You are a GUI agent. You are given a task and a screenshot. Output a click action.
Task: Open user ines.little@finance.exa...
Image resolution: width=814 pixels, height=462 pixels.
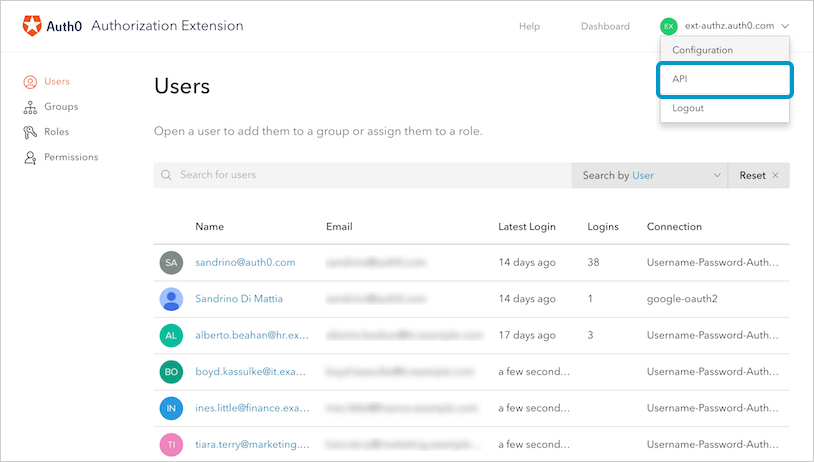tap(252, 408)
